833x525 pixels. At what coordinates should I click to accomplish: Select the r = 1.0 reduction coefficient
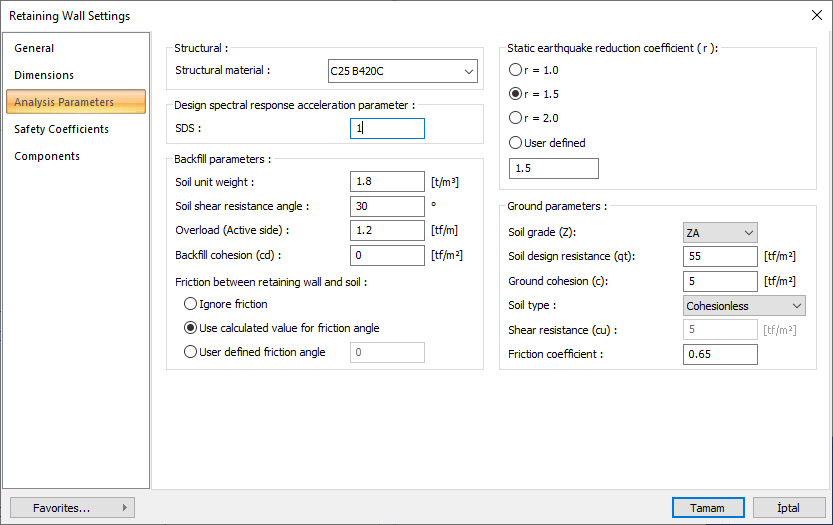click(x=516, y=70)
